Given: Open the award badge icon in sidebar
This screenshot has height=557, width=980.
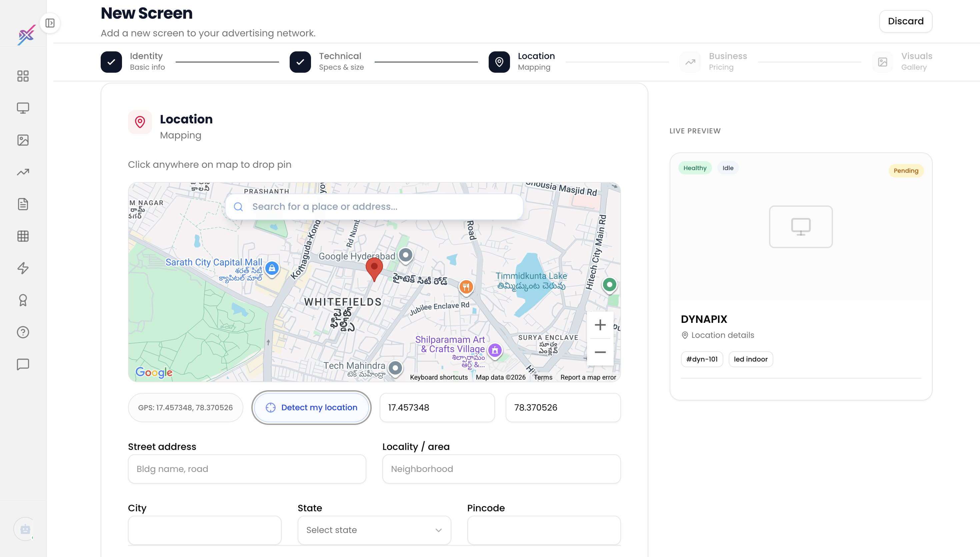Looking at the screenshot, I should click(x=23, y=300).
